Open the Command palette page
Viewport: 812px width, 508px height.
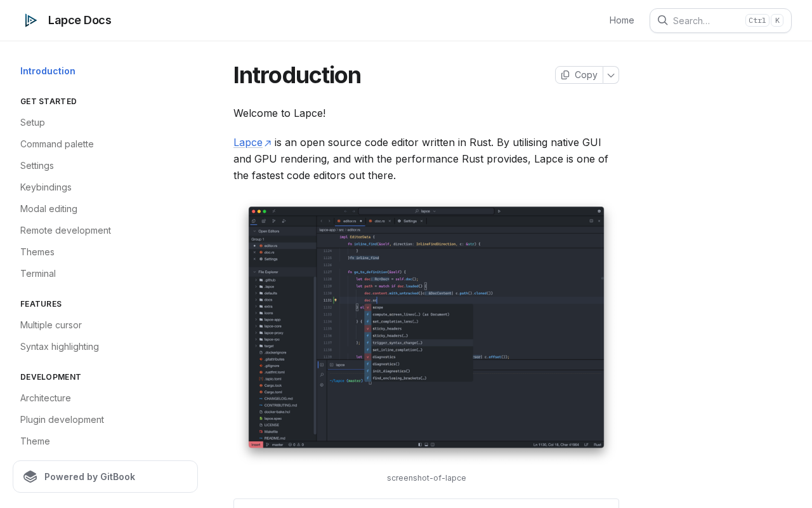tap(57, 144)
